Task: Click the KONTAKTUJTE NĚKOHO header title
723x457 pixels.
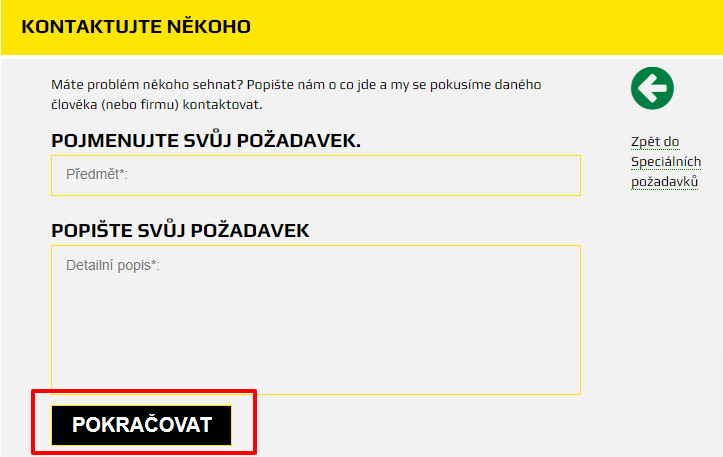Action: click(x=136, y=26)
